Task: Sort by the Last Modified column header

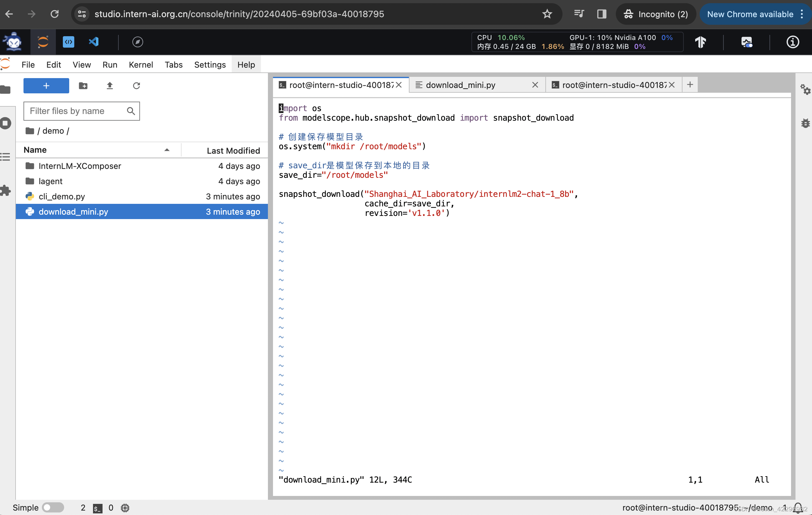Action: click(x=233, y=150)
